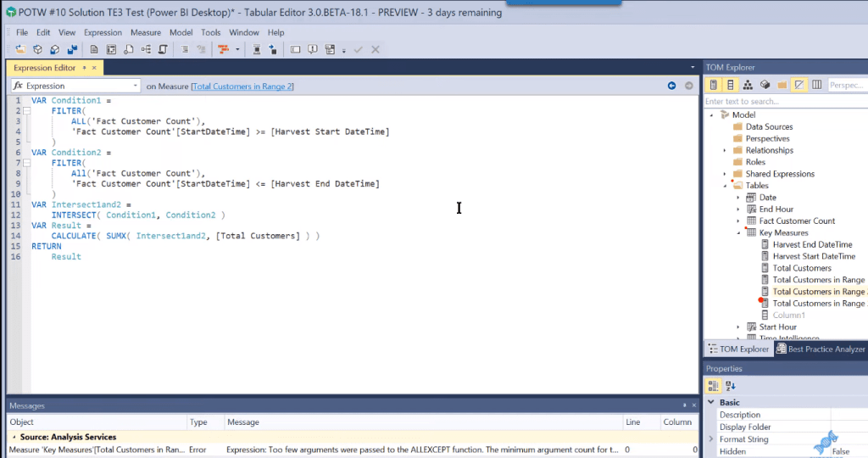868x458 pixels.
Task: Open the View menu
Action: coord(67,33)
